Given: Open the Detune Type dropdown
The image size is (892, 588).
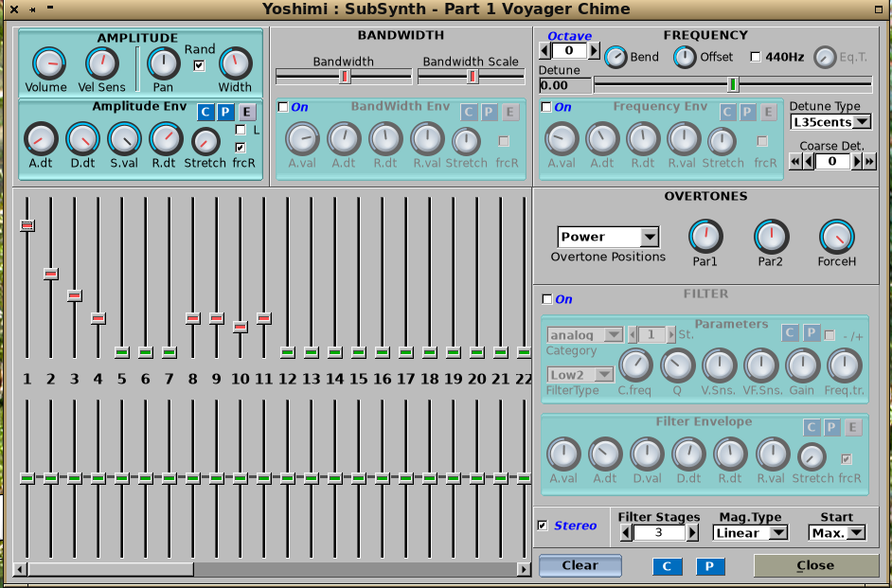Looking at the screenshot, I should click(x=830, y=122).
